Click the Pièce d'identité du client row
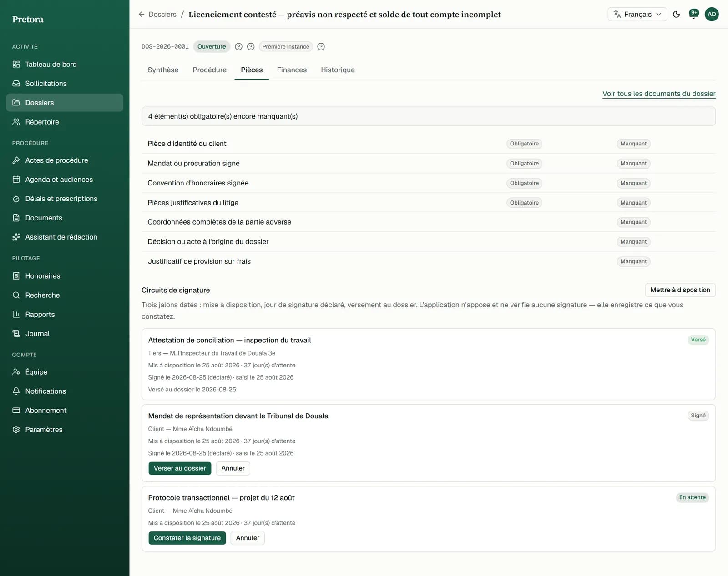 click(x=429, y=144)
